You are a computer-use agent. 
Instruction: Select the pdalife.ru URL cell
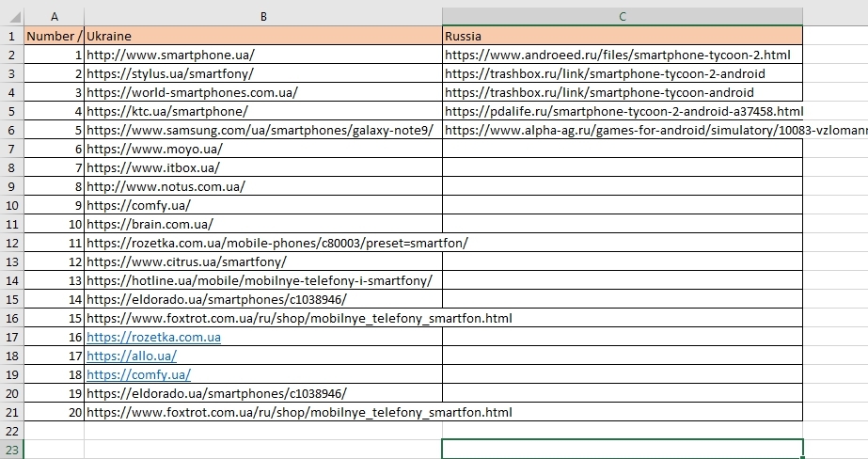[623, 111]
